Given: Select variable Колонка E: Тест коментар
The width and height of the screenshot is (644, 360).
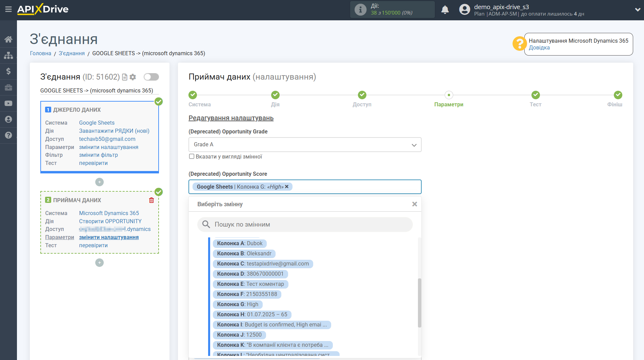Looking at the screenshot, I should pos(250,284).
